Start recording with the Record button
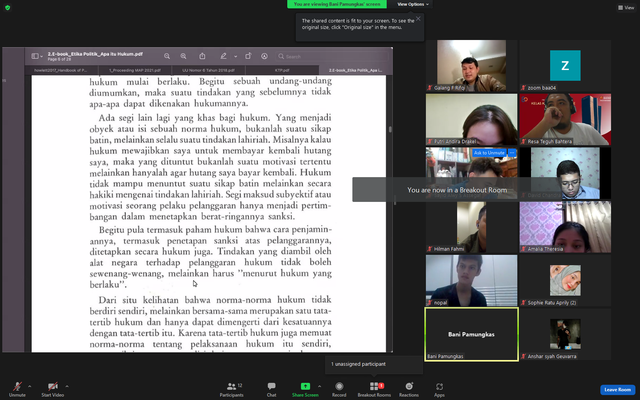Image resolution: width=640 pixels, height=400 pixels. (339, 389)
